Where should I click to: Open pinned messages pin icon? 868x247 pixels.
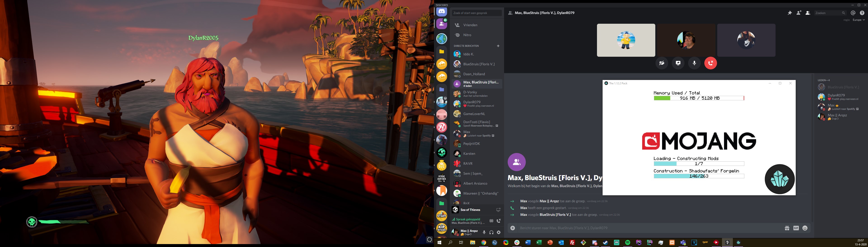(x=790, y=13)
